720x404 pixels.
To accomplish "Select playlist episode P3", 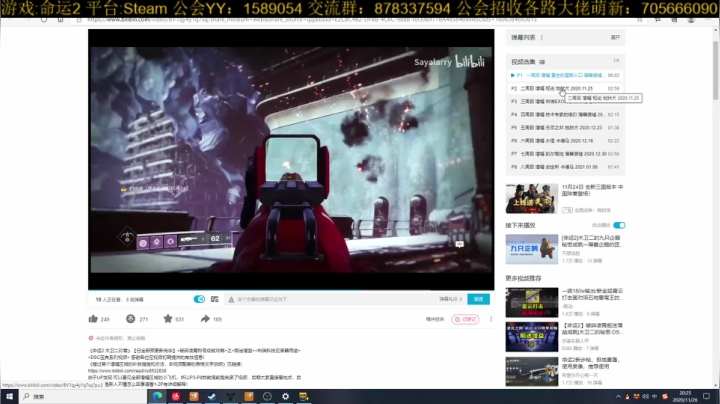I will (565, 101).
